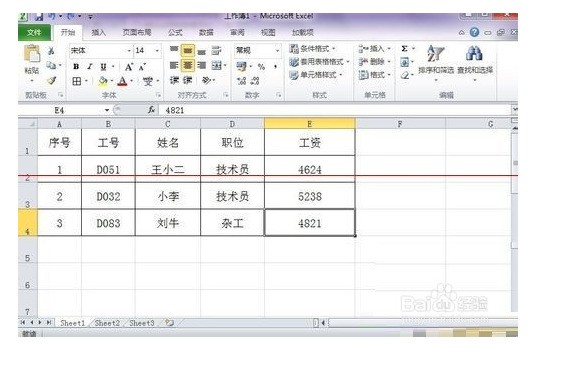Select cell containing 王小二

(x=168, y=169)
